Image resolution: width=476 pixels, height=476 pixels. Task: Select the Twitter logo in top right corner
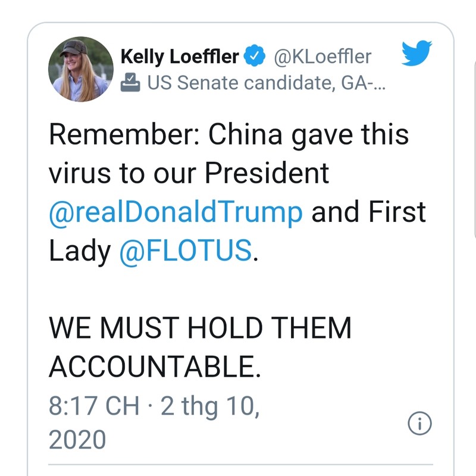point(417,52)
